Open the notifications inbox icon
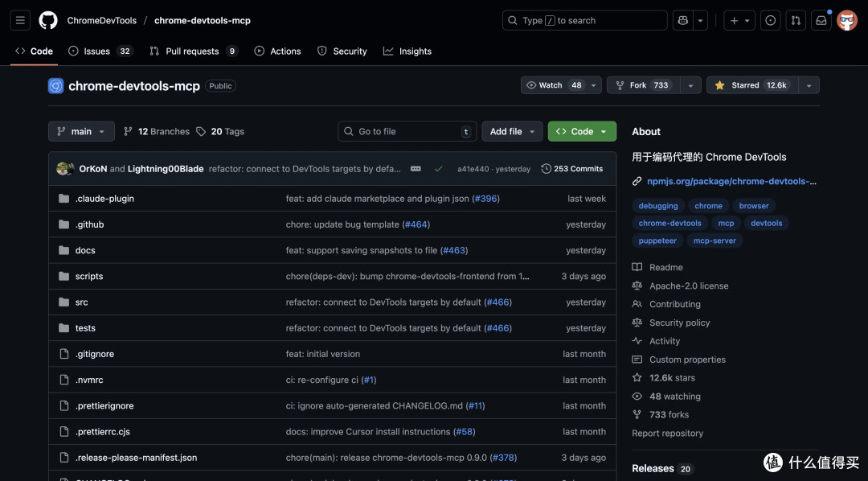 [821, 20]
